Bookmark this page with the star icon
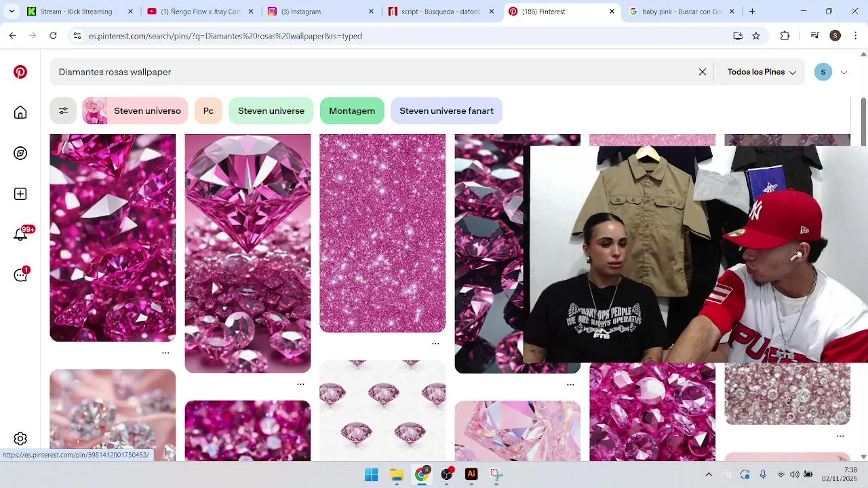This screenshot has width=868, height=488. (756, 36)
